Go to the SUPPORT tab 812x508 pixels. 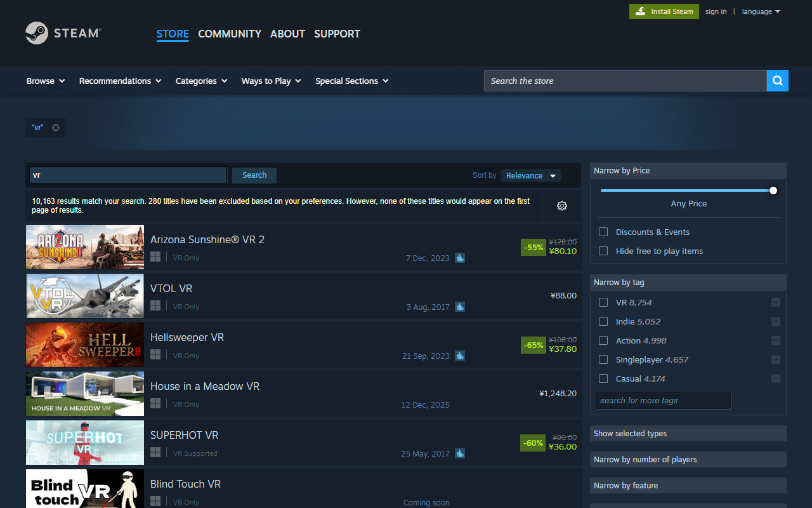tap(337, 34)
